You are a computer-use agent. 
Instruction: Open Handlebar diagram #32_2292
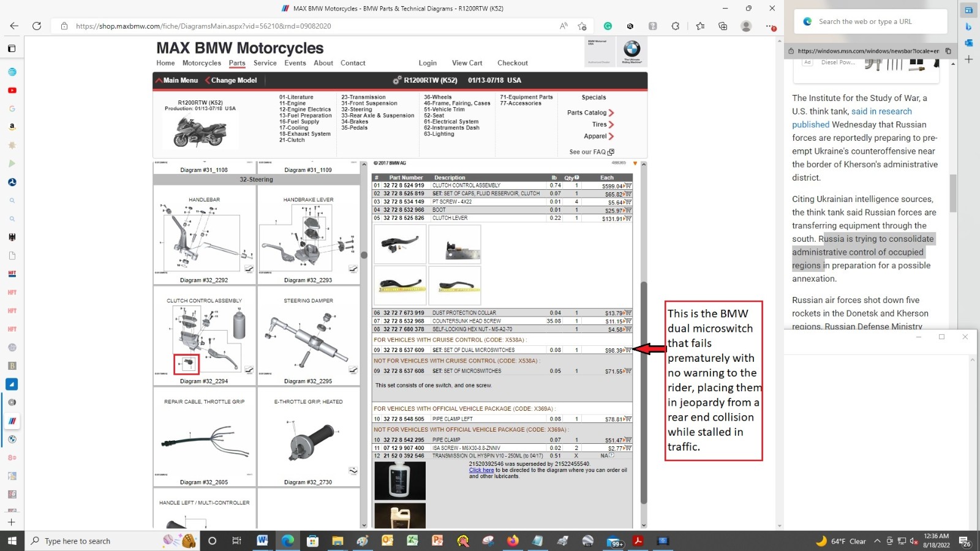pyautogui.click(x=204, y=236)
